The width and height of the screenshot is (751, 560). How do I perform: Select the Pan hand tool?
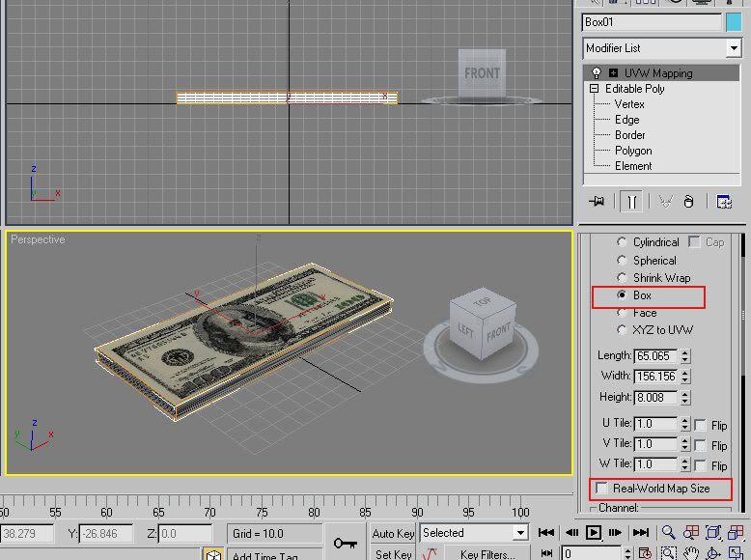pos(691,553)
